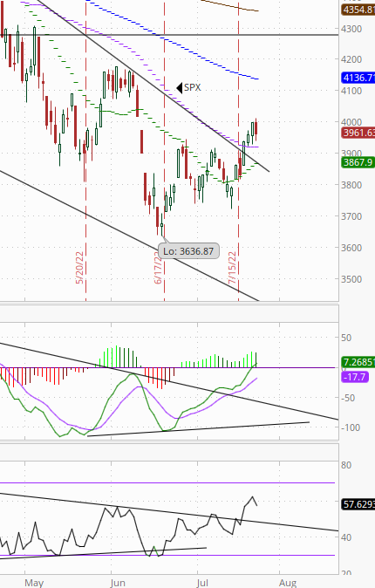Click the 4000 price axis label
Image resolution: width=375 pixels, height=588 pixels.
point(351,122)
